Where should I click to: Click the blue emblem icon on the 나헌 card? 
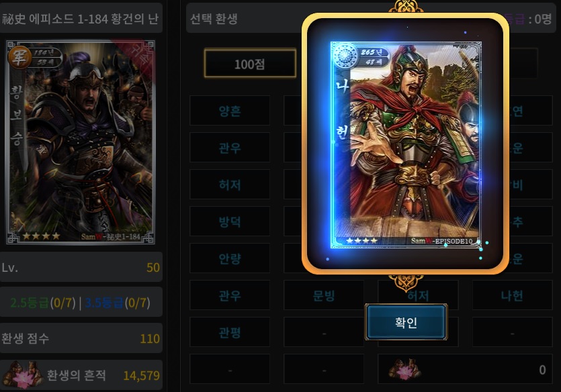345,56
